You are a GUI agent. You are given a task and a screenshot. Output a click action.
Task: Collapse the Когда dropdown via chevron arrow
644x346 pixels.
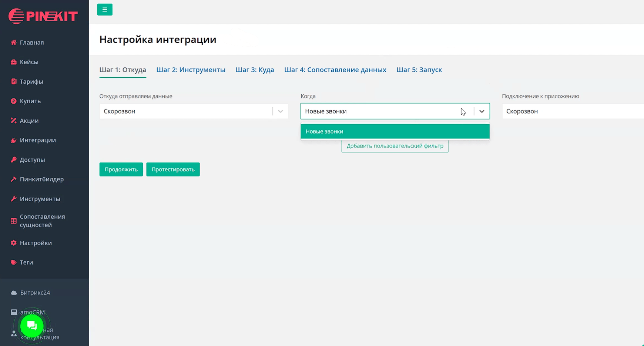click(482, 111)
